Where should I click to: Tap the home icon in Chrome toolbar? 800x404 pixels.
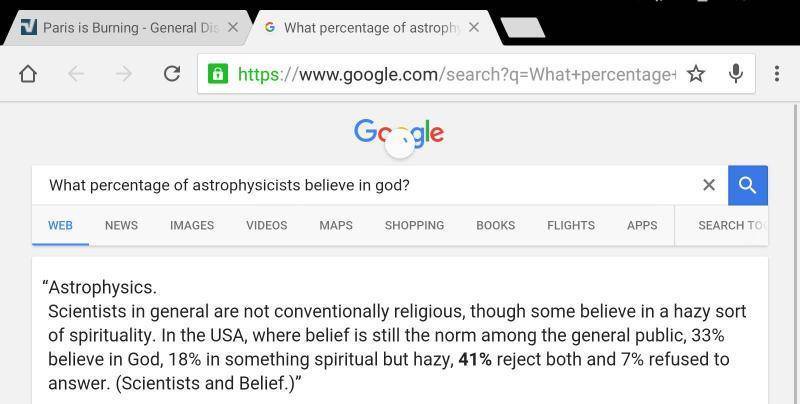[27, 74]
